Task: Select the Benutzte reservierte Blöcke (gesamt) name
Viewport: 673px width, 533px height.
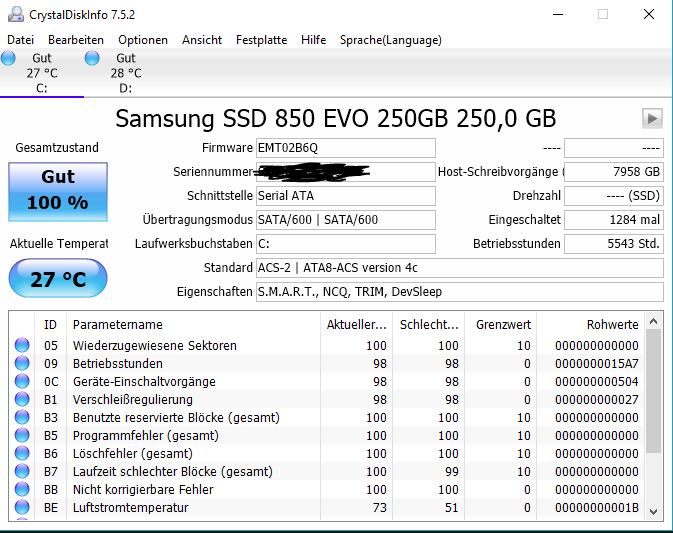Action: coord(176,418)
